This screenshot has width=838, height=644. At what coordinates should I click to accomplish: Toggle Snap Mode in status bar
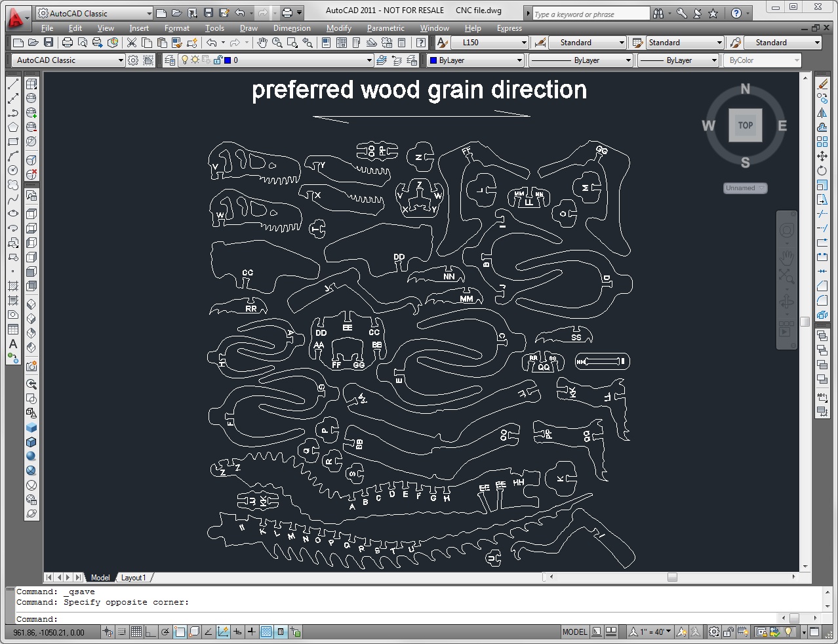tap(122, 632)
